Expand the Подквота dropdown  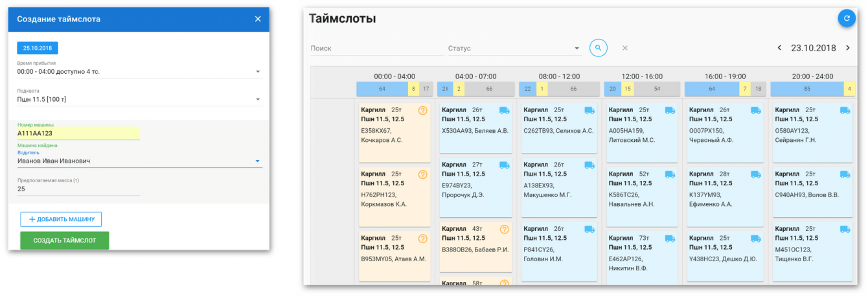pyautogui.click(x=139, y=99)
